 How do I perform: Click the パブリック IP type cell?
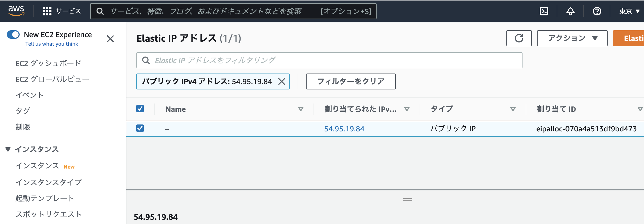(453, 129)
